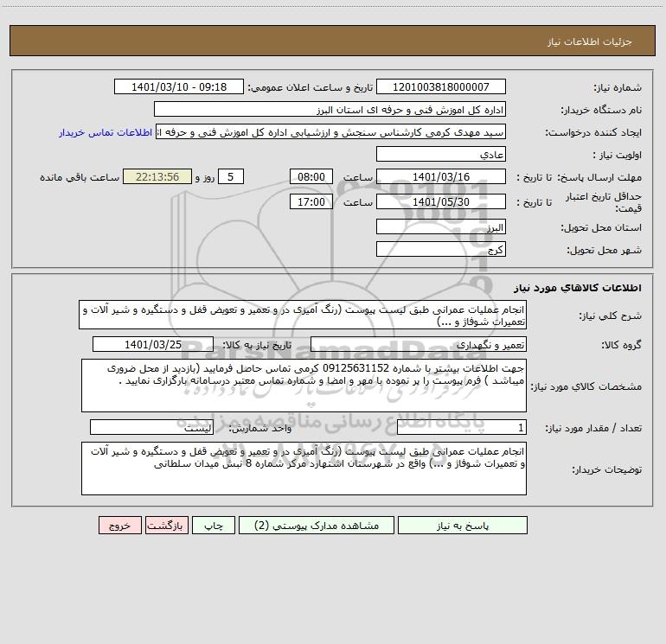Select the شماره نیاز field 1201003818000007

point(441,86)
